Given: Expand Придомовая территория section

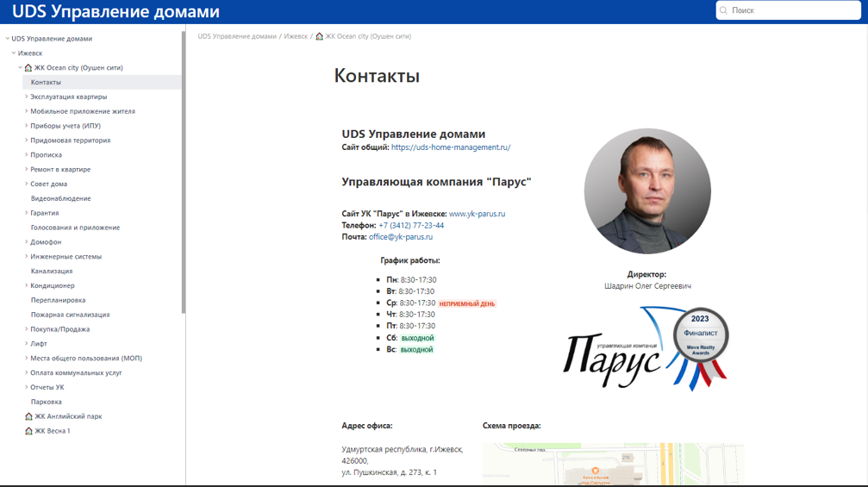Looking at the screenshot, I should coord(26,140).
